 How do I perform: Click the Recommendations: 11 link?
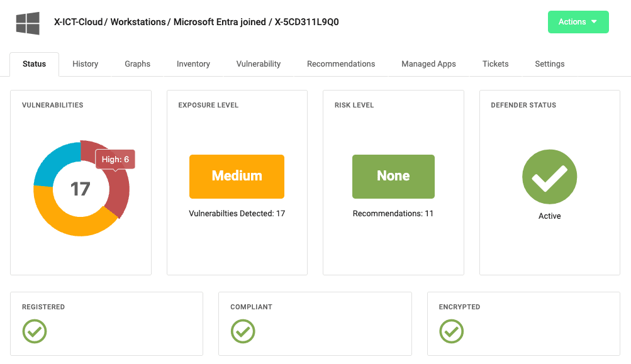(393, 213)
